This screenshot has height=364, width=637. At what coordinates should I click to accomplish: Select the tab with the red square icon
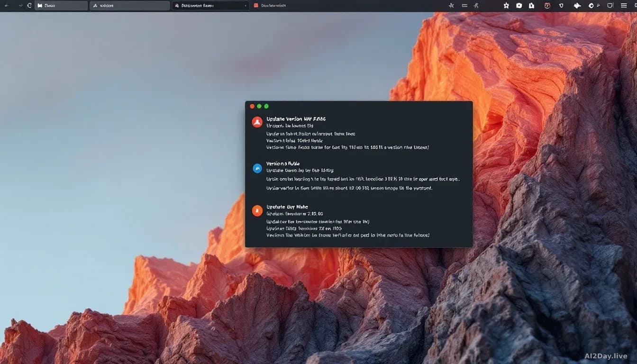coord(271,6)
